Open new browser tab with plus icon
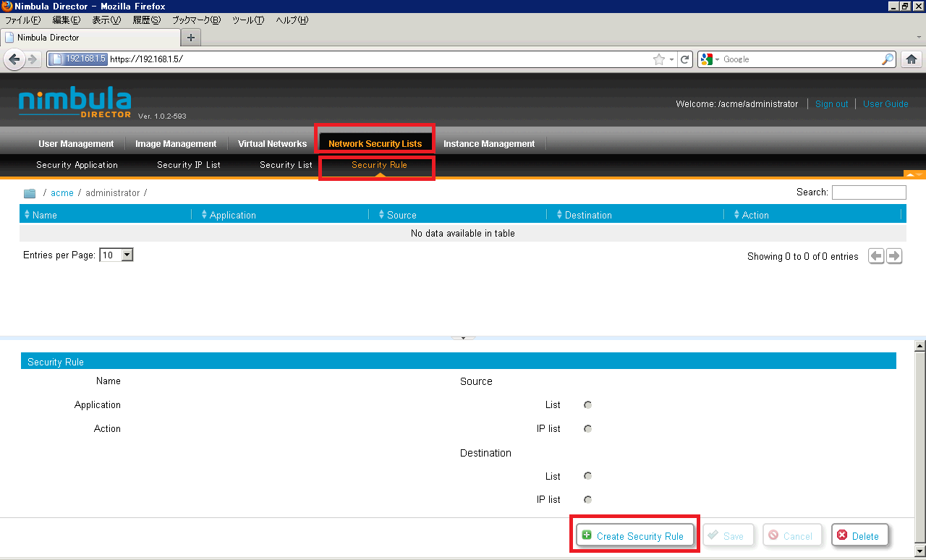 [191, 38]
